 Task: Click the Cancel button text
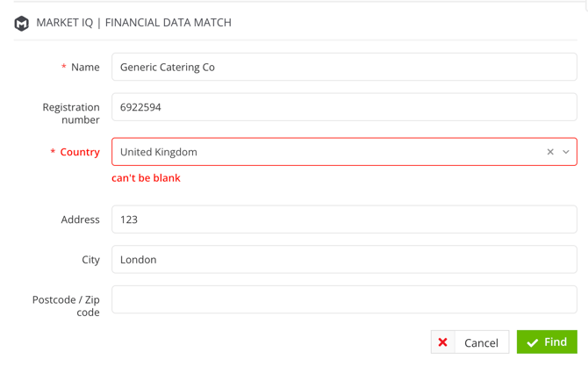coord(481,342)
